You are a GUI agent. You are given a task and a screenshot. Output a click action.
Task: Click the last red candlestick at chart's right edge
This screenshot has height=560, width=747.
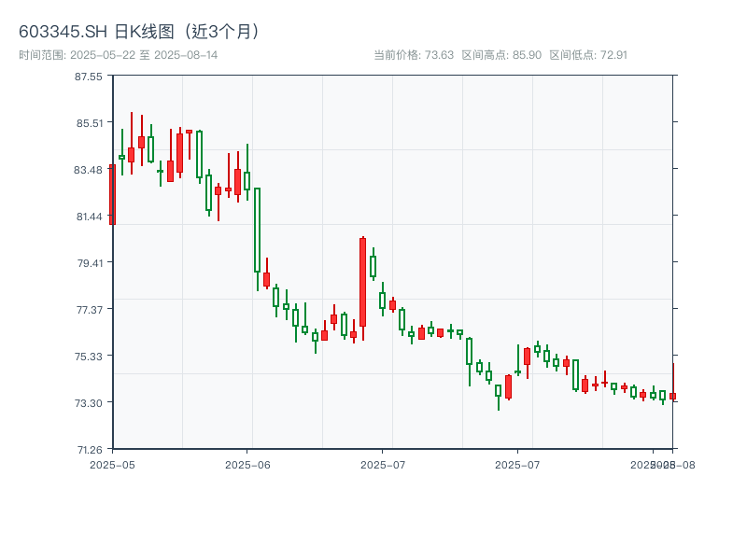click(x=673, y=383)
